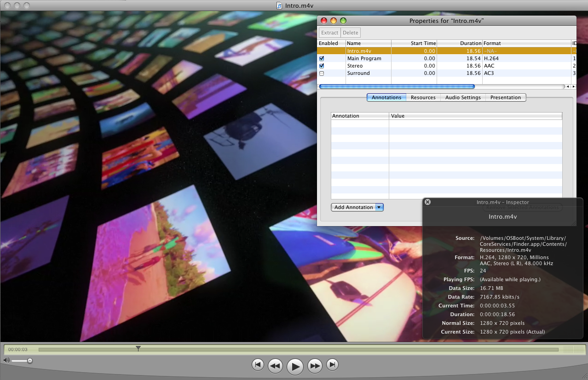Click the speaker volume icon
Viewport: 588px width, 380px height.
click(x=6, y=360)
